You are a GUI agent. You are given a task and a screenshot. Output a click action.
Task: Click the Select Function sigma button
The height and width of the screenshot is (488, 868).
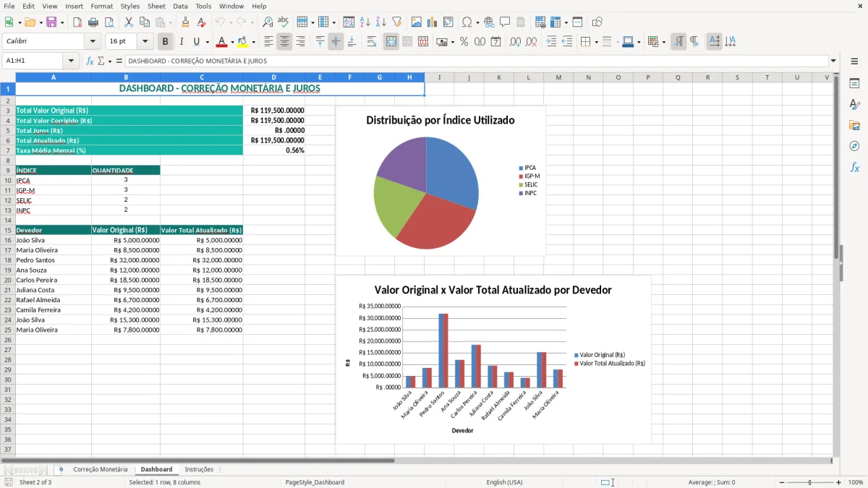101,61
